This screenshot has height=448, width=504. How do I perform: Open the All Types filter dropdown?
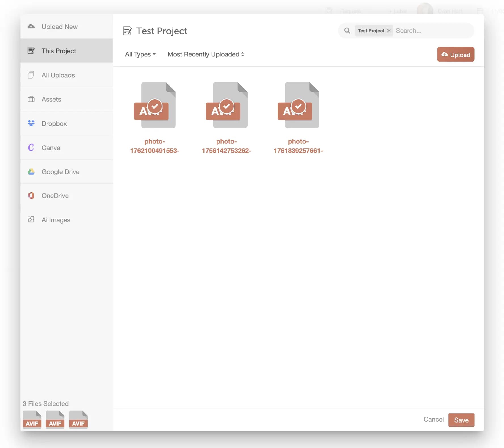click(x=140, y=54)
